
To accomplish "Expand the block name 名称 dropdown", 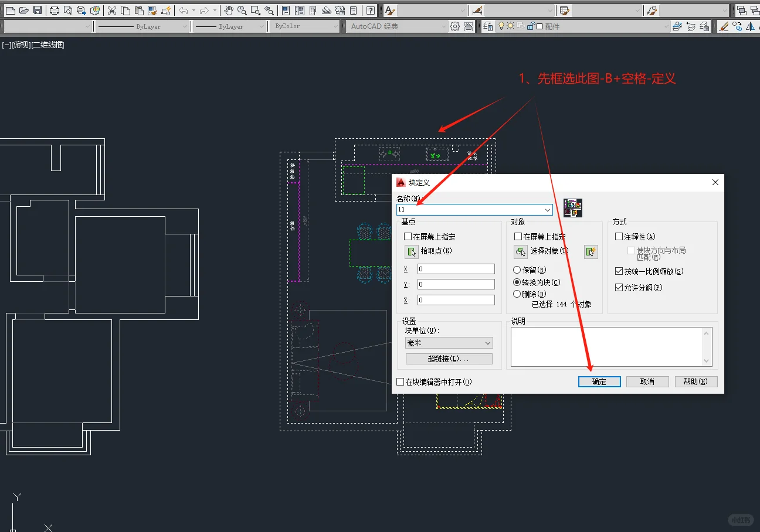I will [548, 210].
